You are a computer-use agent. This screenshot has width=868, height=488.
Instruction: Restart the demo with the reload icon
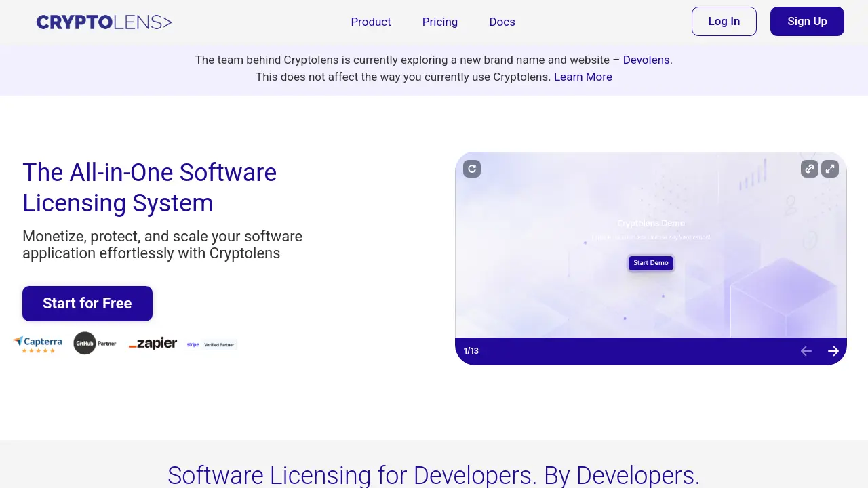(472, 169)
